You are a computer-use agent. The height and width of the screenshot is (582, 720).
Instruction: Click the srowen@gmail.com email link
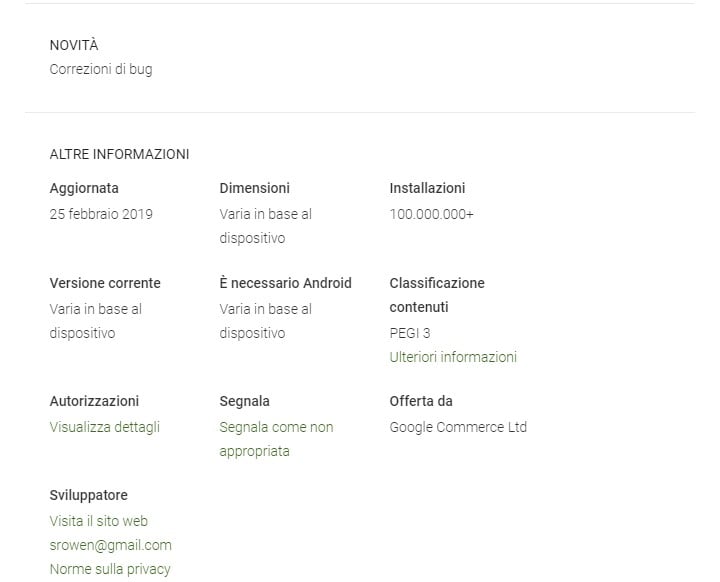[110, 545]
